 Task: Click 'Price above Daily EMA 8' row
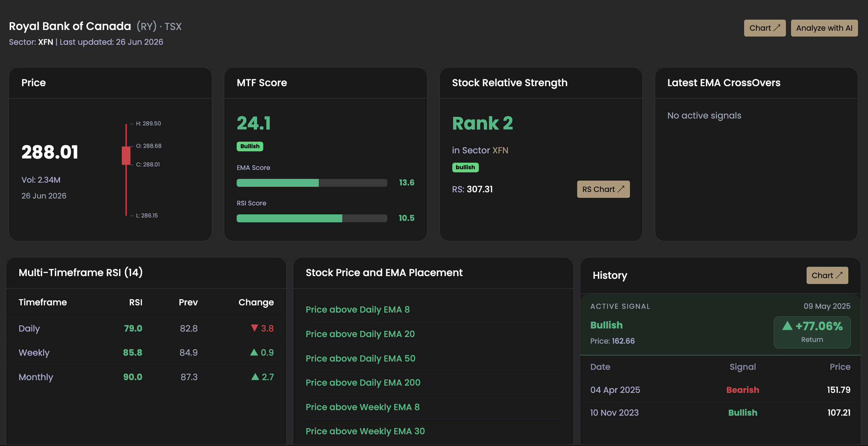[x=433, y=310]
